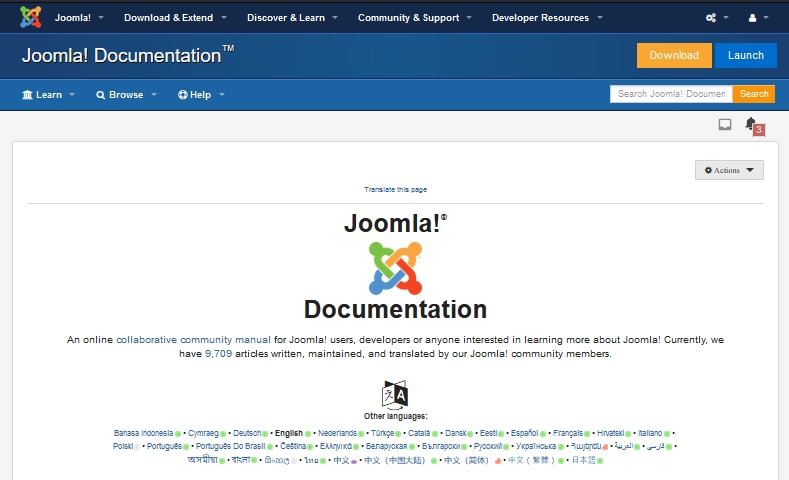Click the orange Download button
Screen dimensions: 789x480
tap(674, 55)
